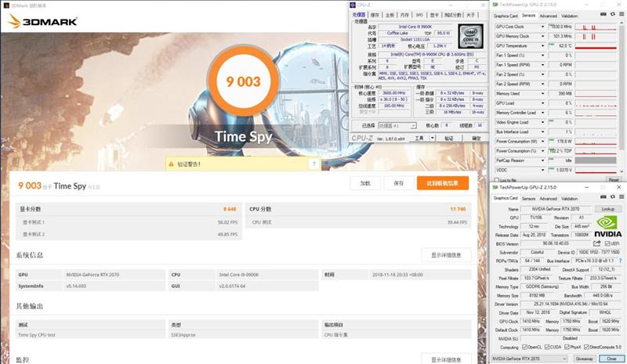Click the orange compare online results button in 3DMark
This screenshot has width=627, height=364.
point(442,183)
